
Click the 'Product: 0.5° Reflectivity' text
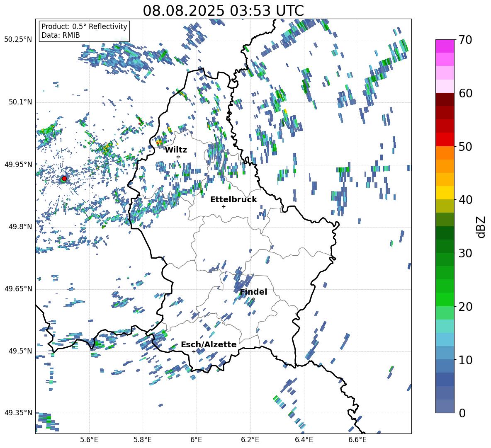pyautogui.click(x=84, y=26)
